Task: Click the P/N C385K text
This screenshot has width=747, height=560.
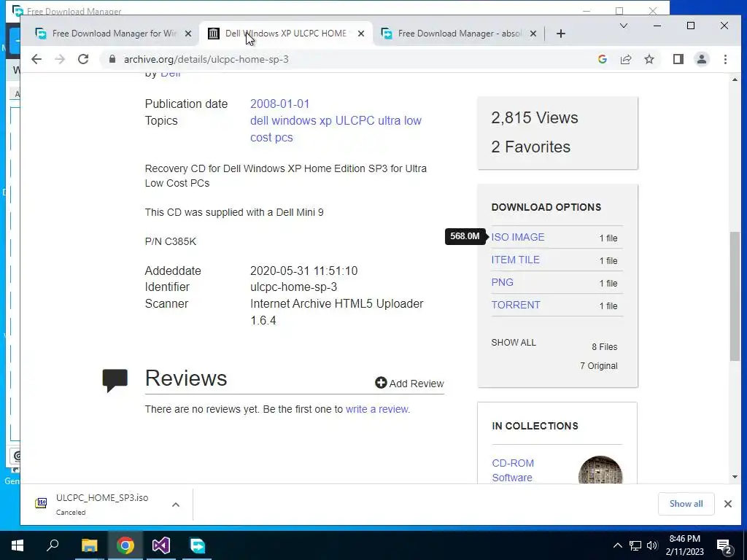Action: pos(170,241)
